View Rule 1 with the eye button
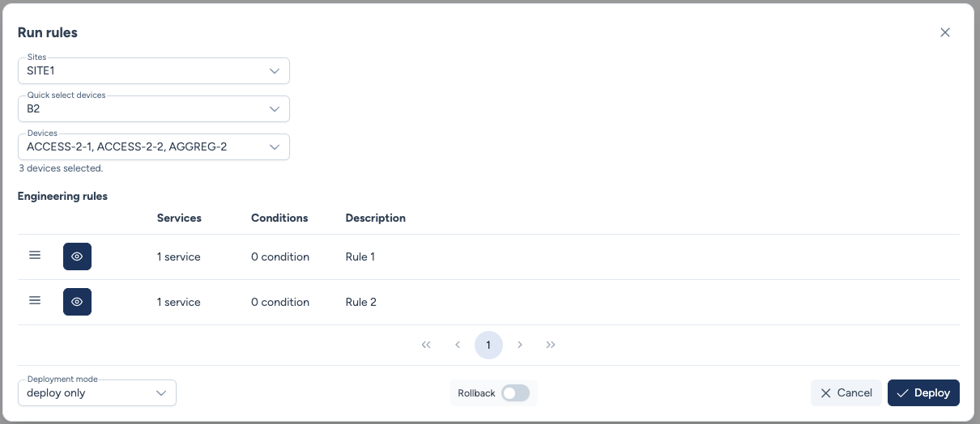This screenshot has width=980, height=424. 77,257
